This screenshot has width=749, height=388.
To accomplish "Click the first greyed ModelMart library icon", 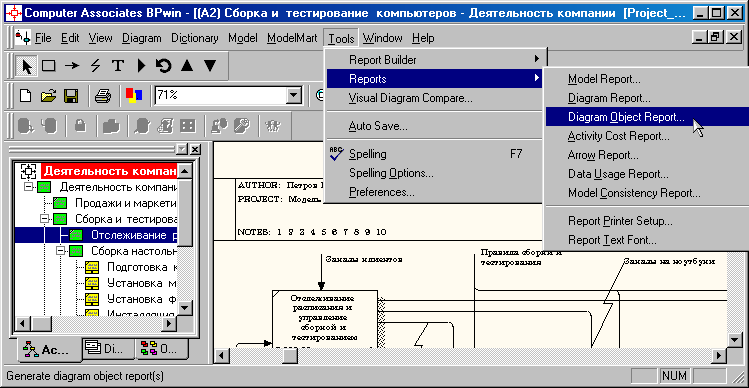I will click(25, 126).
